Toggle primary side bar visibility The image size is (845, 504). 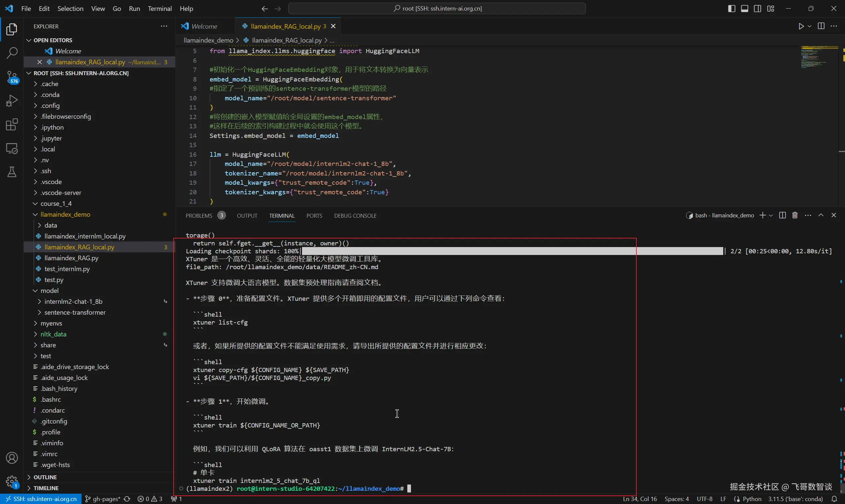coord(731,9)
